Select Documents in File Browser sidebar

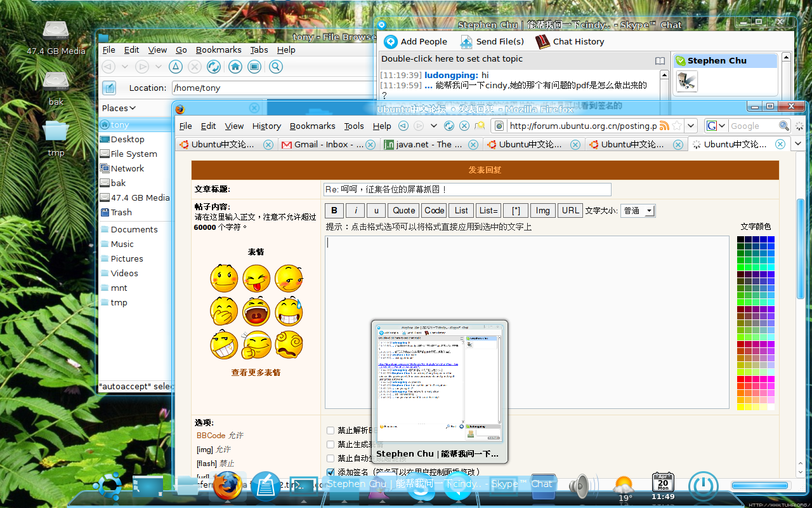click(134, 229)
